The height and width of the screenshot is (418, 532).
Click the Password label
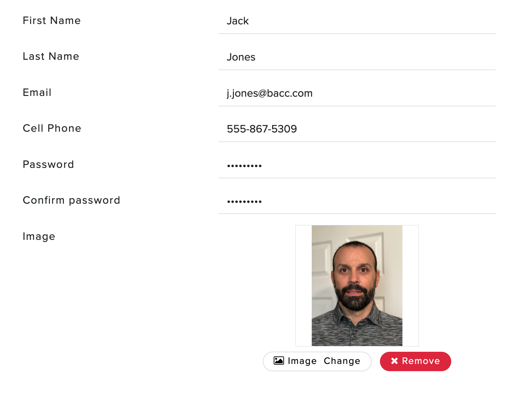[x=48, y=164]
